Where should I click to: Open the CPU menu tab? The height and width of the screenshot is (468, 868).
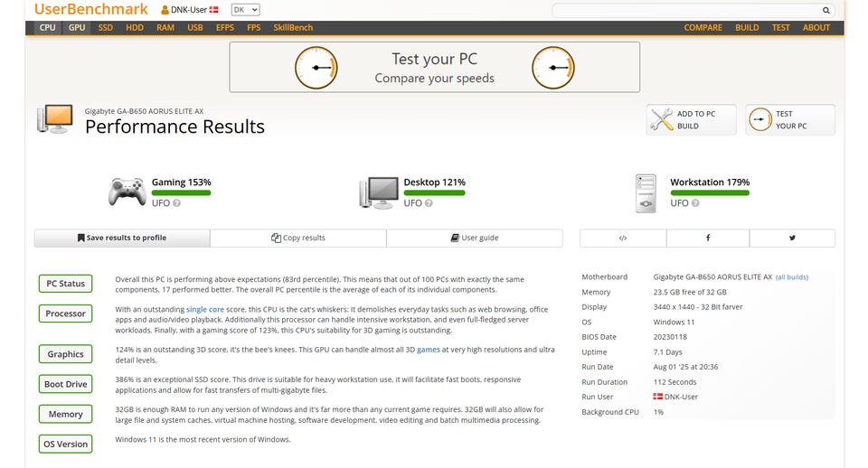point(47,28)
